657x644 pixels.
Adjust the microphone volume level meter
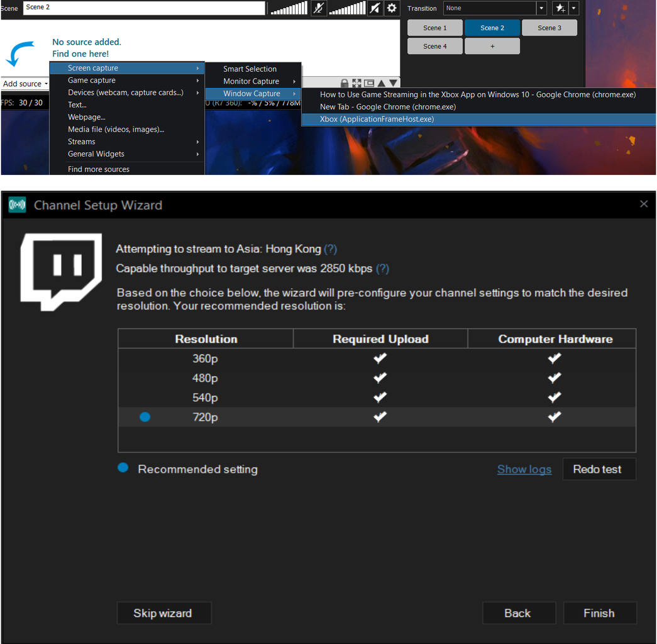pyautogui.click(x=288, y=8)
